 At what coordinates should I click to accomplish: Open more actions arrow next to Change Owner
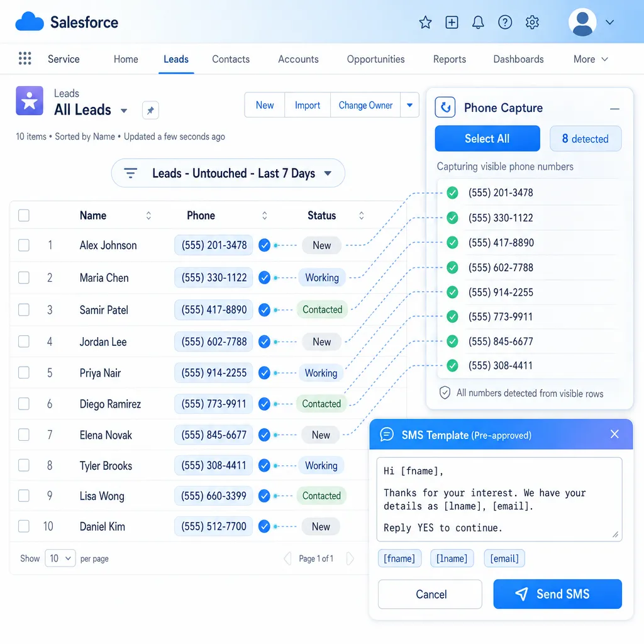tap(409, 105)
